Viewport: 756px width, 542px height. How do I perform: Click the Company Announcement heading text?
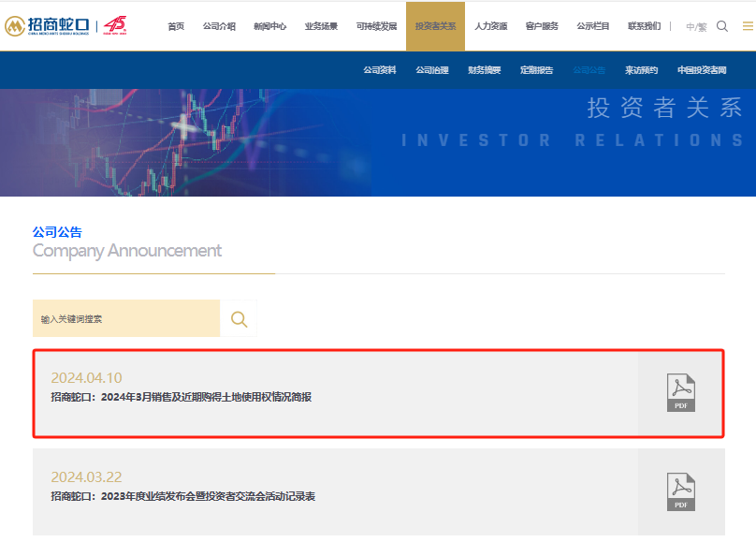point(127,251)
